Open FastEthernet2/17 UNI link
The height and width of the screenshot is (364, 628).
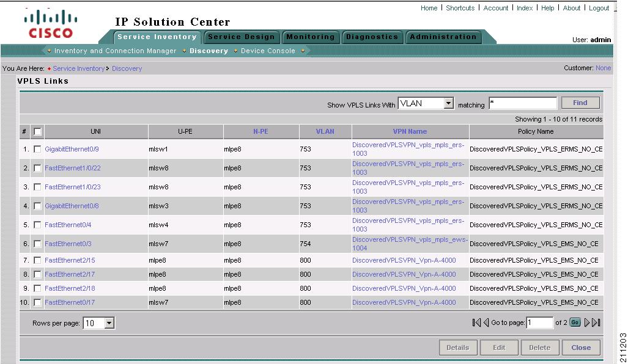pyautogui.click(x=70, y=274)
